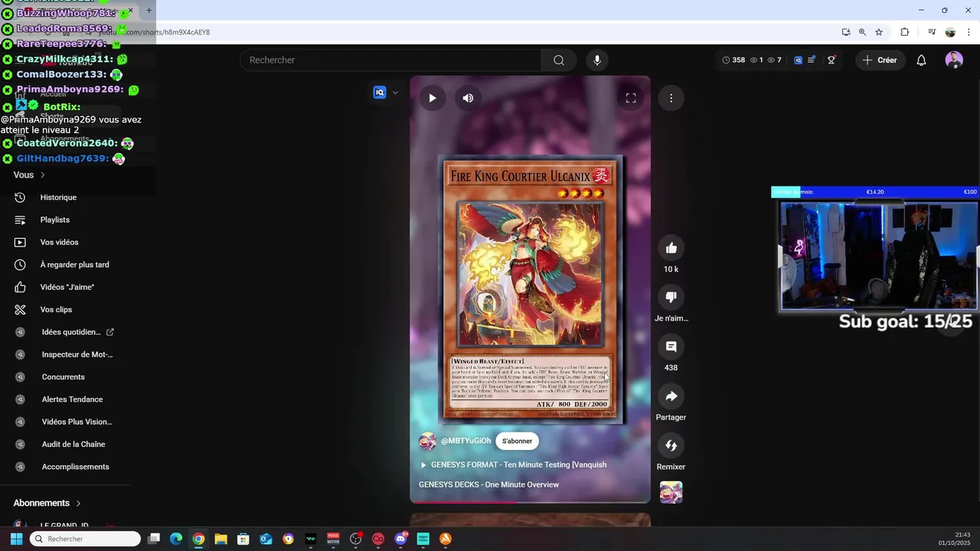Open the Chrome extensions puzzle icon
Screen dimensions: 980x551
click(905, 32)
